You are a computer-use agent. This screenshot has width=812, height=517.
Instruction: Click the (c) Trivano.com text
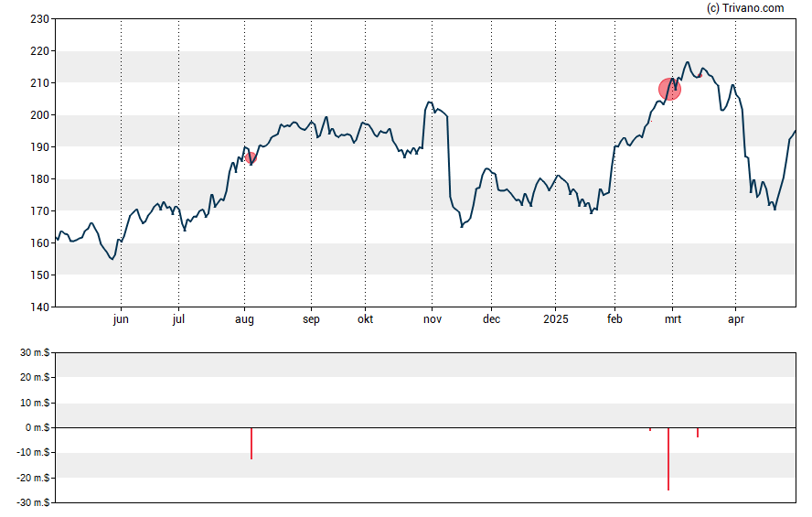click(x=745, y=7)
